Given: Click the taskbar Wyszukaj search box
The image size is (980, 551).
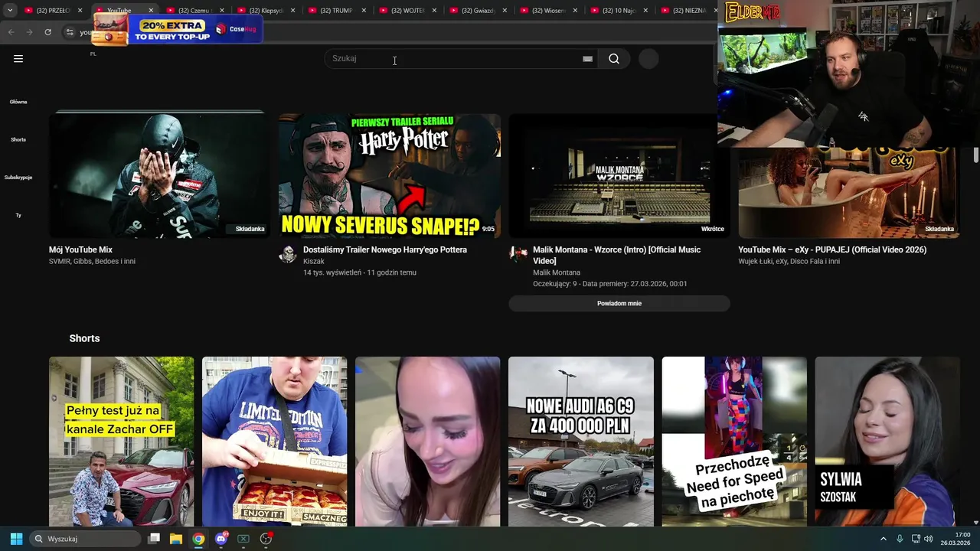Looking at the screenshot, I should [x=86, y=539].
